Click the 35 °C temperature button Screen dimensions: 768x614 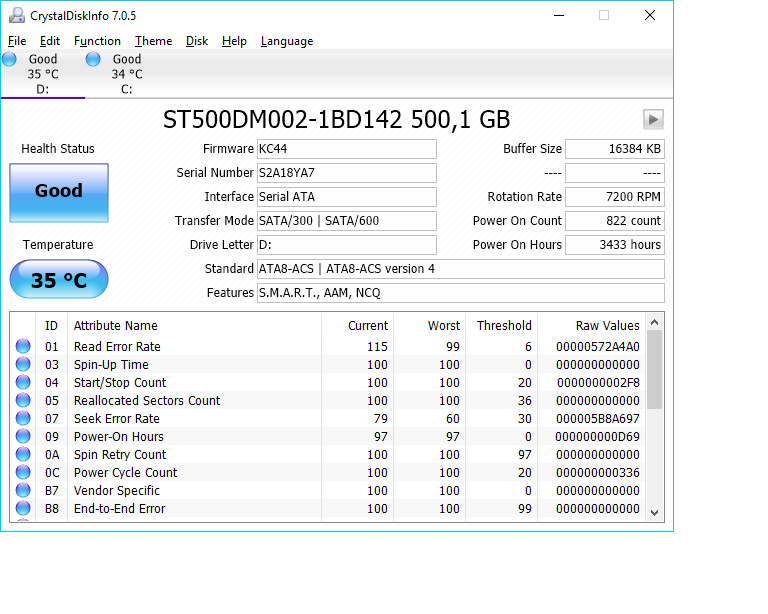[59, 279]
